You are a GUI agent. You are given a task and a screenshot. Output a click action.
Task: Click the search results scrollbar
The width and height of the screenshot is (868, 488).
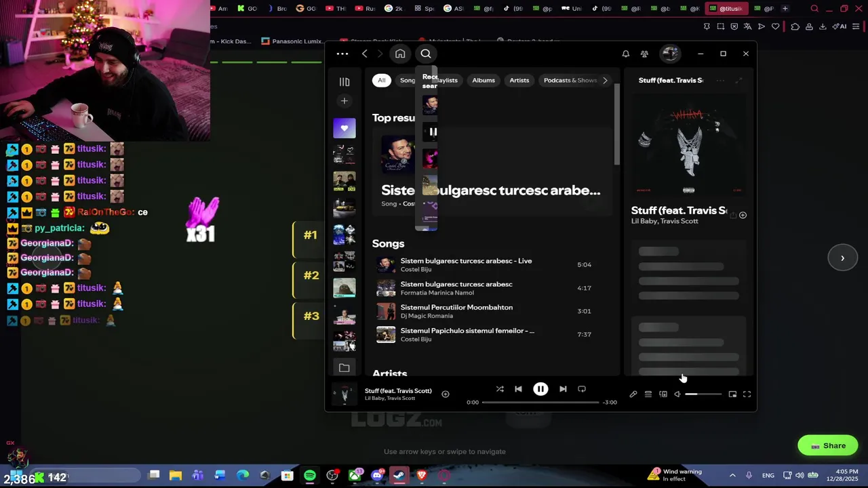click(x=617, y=125)
